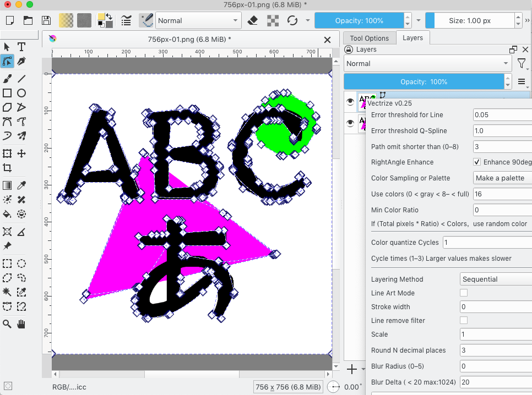Click the canvas rotation reset dial
Screen dimensions: 532x395
tap(334, 387)
